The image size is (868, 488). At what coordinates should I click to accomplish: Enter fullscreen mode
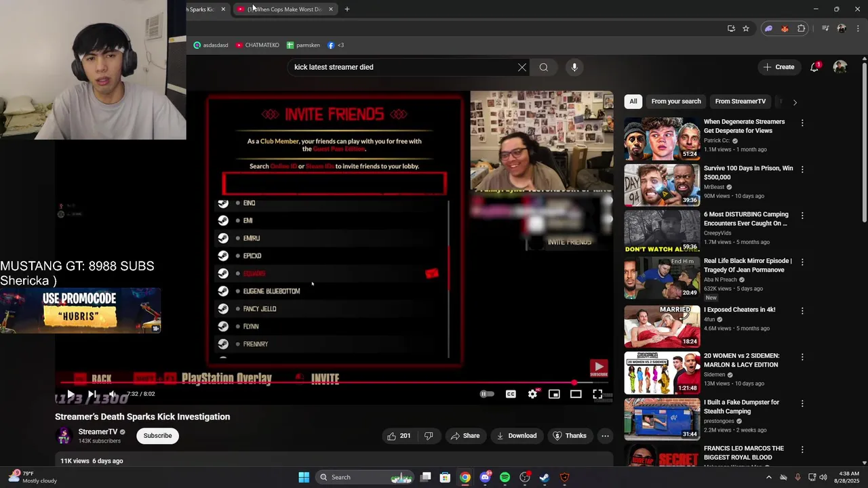(x=597, y=394)
